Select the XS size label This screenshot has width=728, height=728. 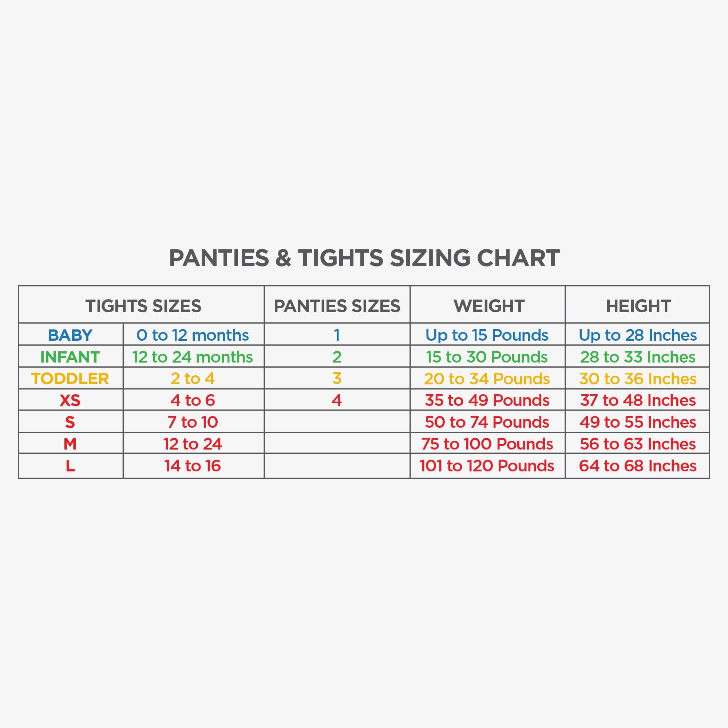(x=70, y=400)
